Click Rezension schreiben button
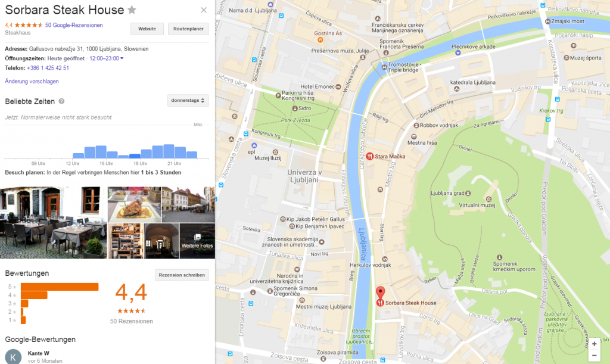This screenshot has height=364, width=610. tap(182, 275)
